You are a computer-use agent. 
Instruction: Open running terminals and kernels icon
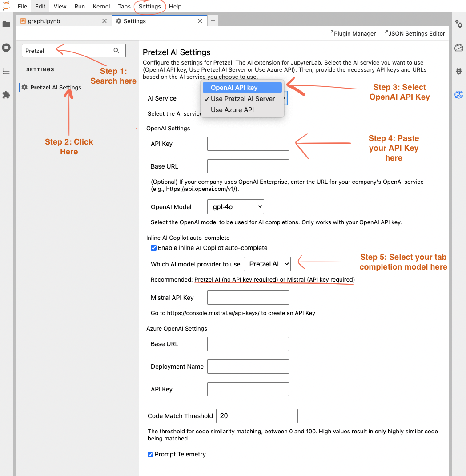click(x=6, y=48)
